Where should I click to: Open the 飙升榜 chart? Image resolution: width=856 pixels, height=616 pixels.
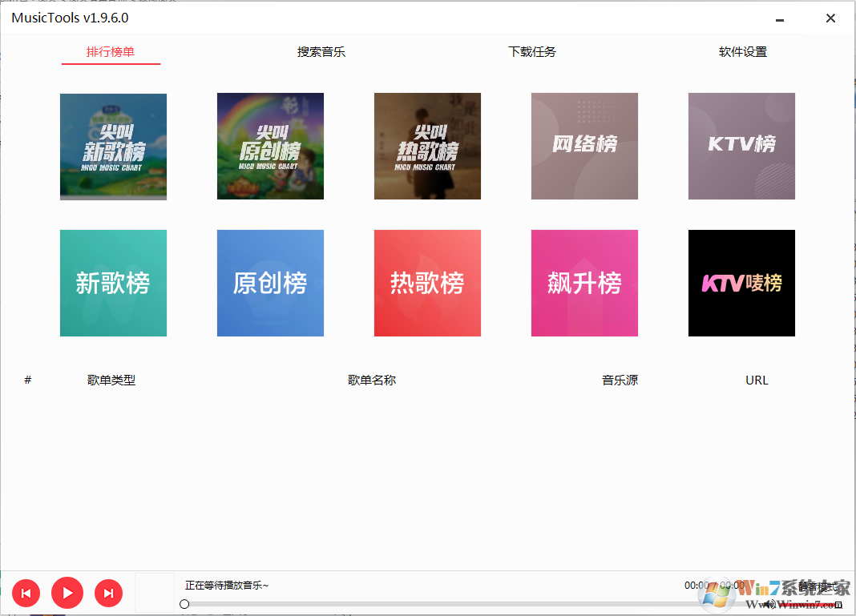(584, 284)
